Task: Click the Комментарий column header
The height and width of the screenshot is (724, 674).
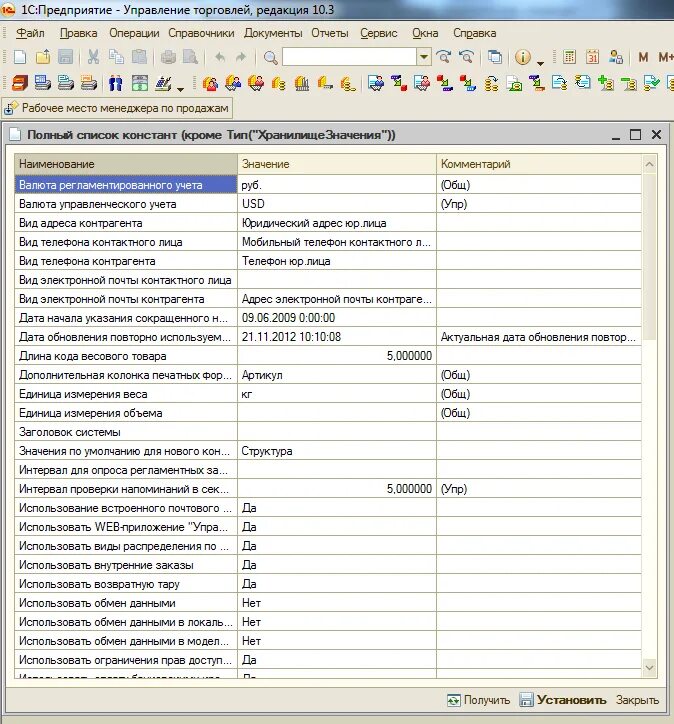Action: click(x=539, y=164)
